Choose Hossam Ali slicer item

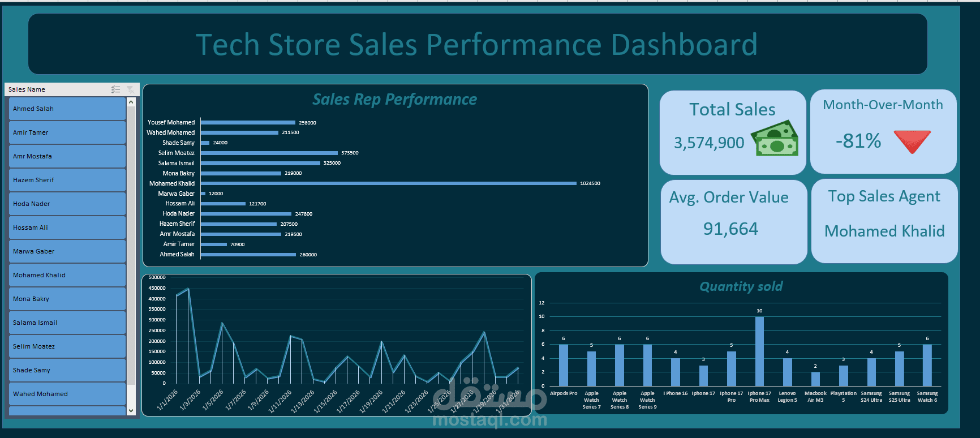coord(67,227)
